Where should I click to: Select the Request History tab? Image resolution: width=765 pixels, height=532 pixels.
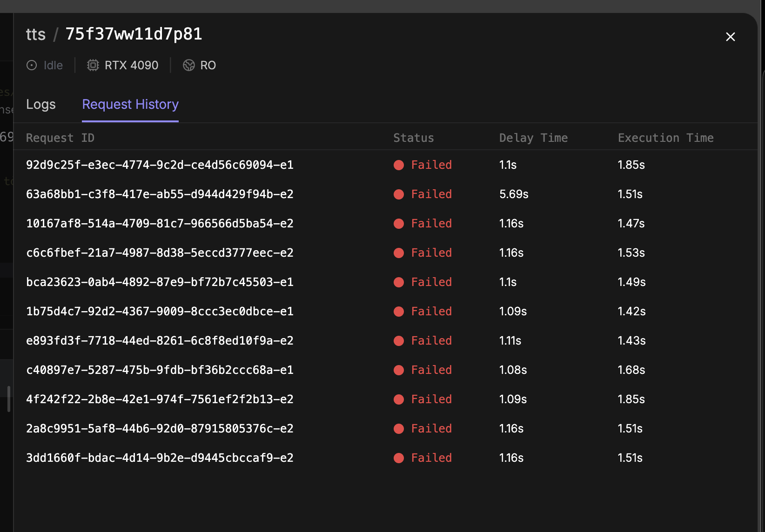(x=130, y=104)
